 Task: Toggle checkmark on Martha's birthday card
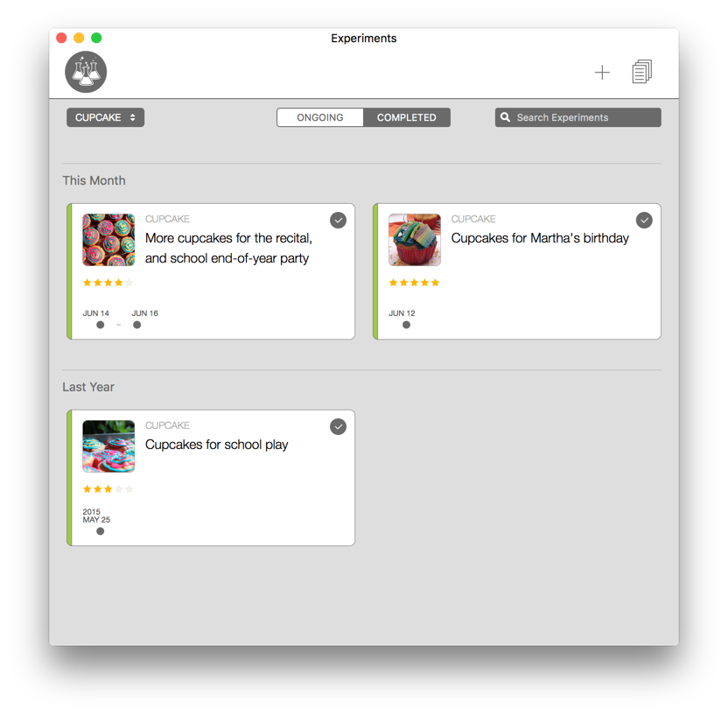(x=644, y=220)
